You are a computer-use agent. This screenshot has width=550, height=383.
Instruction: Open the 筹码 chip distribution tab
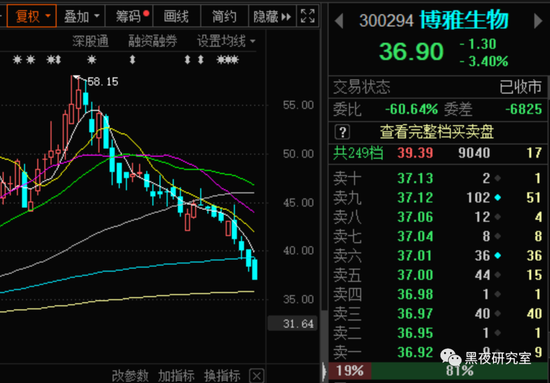click(129, 16)
